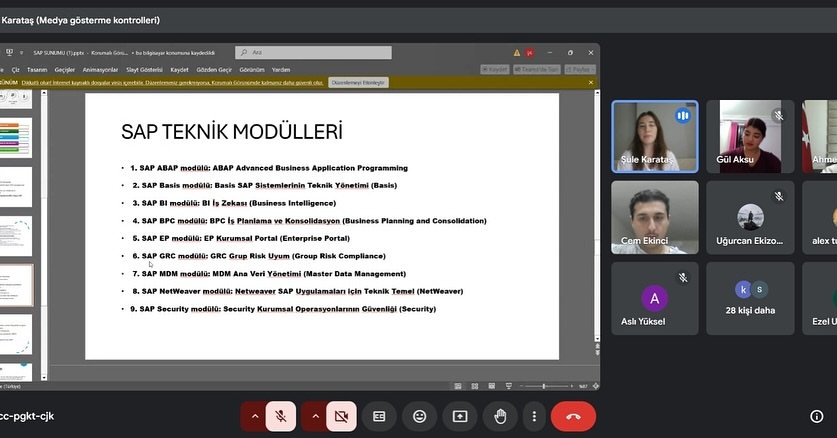Open the '28 kişi daha' participants tile

(750, 298)
